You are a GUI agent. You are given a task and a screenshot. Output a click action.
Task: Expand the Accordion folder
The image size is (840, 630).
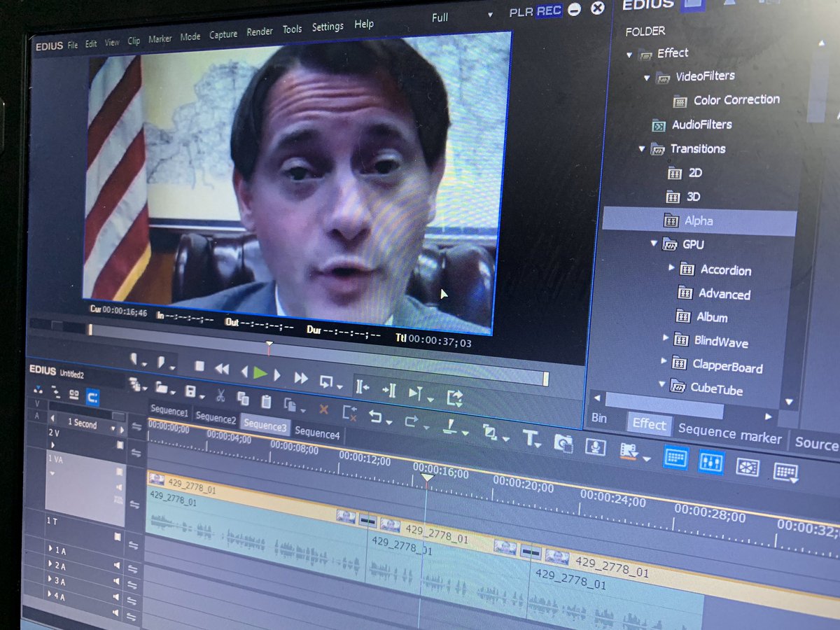click(671, 267)
